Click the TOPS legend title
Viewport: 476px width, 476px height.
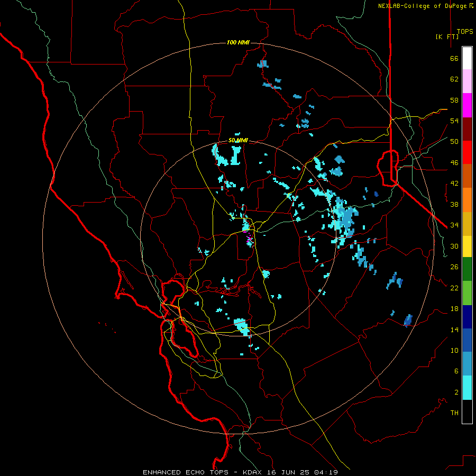coord(465,32)
